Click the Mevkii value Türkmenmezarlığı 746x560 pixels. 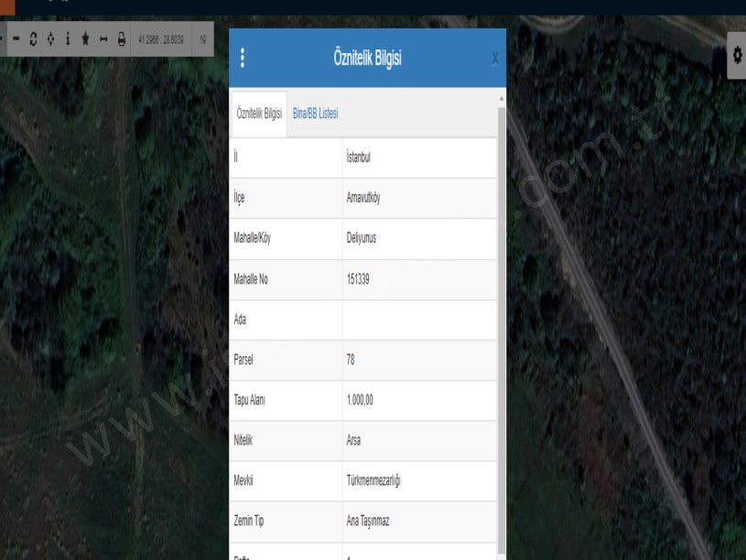(373, 480)
